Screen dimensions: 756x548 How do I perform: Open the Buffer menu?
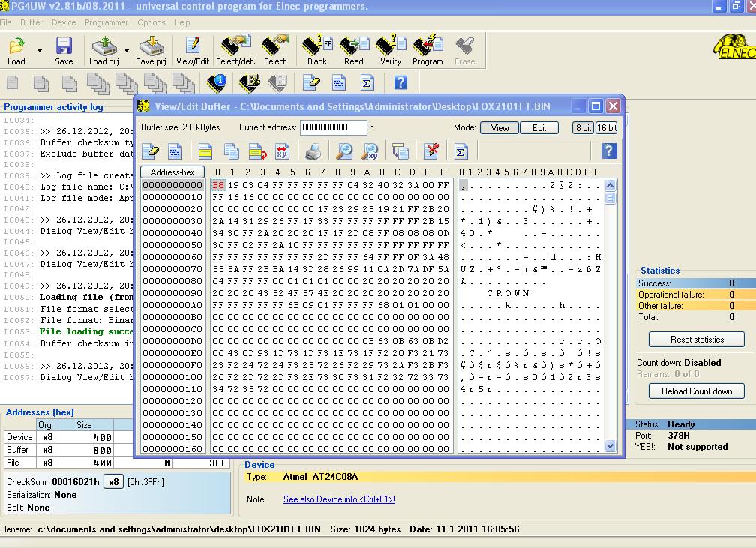coord(31,22)
